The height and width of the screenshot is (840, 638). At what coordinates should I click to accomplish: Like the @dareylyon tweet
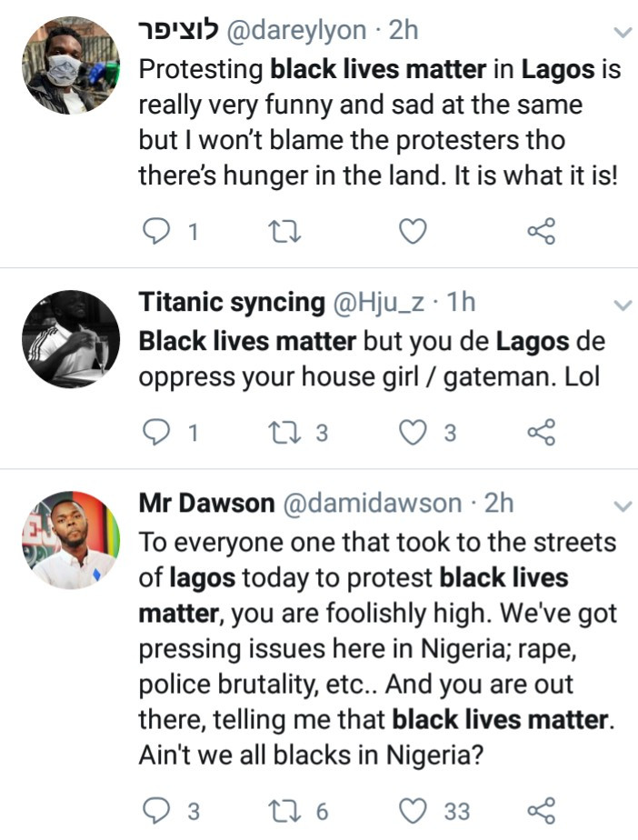pyautogui.click(x=414, y=232)
